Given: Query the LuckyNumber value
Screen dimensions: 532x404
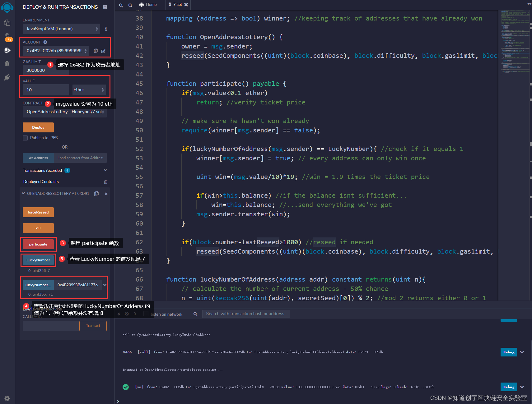Looking at the screenshot, I should coord(38,260).
